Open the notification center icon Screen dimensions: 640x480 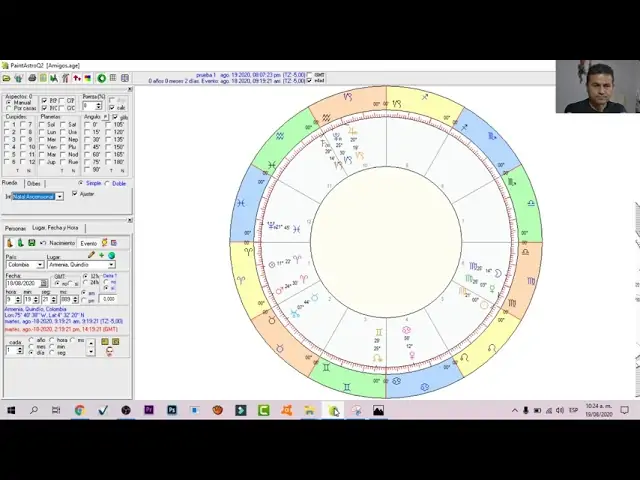pyautogui.click(x=624, y=410)
